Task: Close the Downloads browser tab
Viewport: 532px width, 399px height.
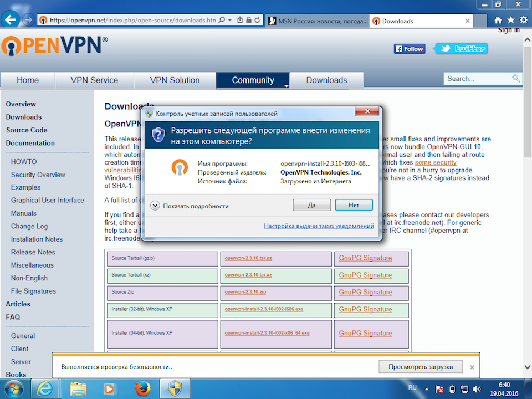Action: [x=467, y=21]
